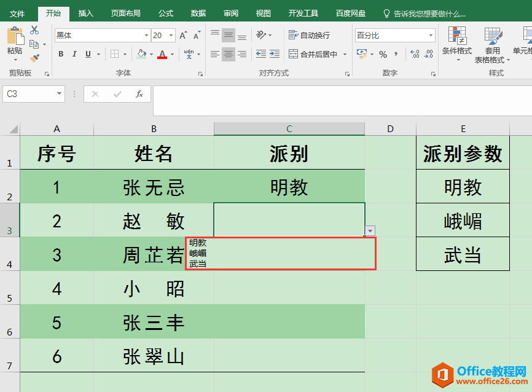This screenshot has width=532, height=392.
Task: Expand Merge and Center dropdown arrow
Action: click(345, 54)
